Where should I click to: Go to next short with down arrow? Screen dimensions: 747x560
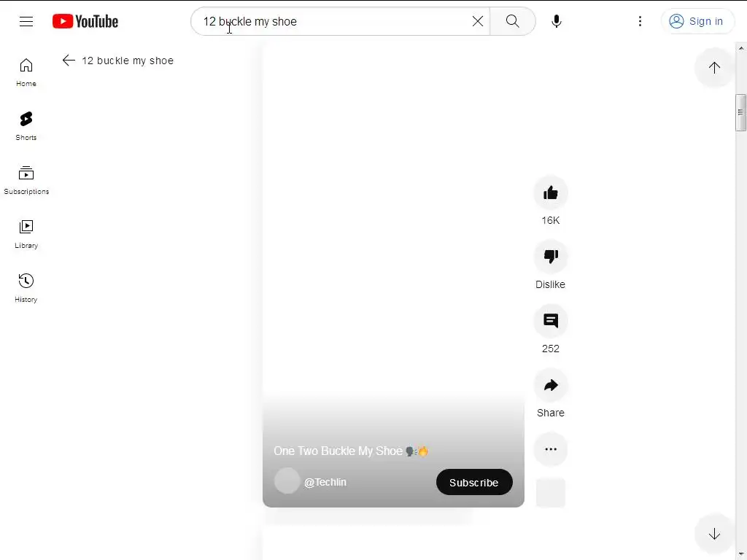(713, 534)
